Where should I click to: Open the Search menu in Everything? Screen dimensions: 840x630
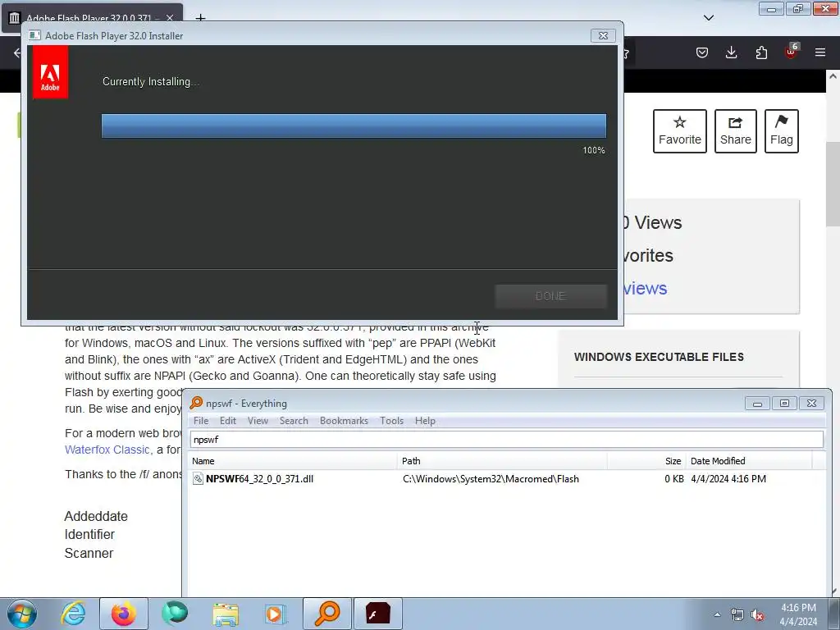pos(294,421)
